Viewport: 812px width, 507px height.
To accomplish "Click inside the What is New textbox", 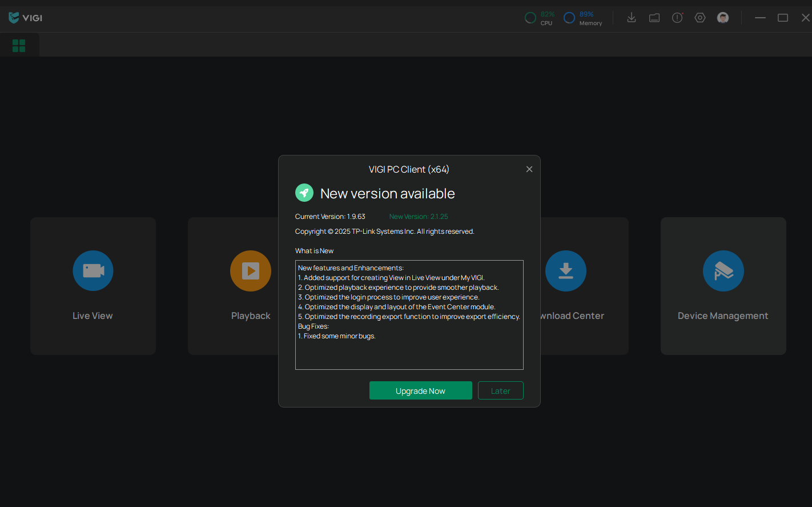I will [409, 315].
